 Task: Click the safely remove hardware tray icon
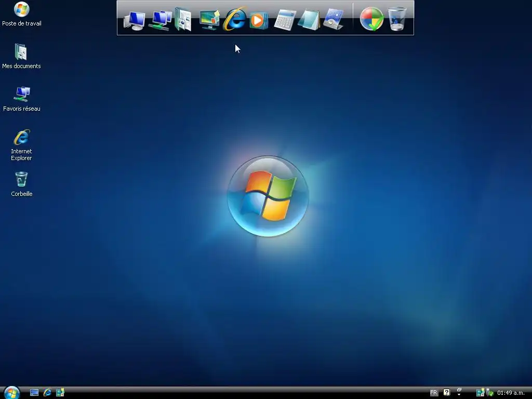point(489,393)
